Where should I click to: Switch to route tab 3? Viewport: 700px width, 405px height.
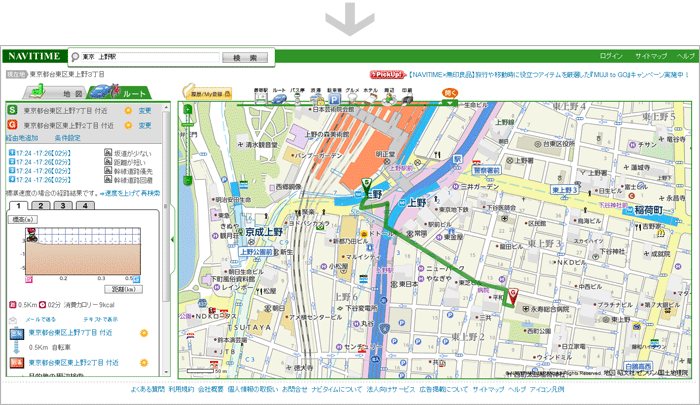point(63,205)
